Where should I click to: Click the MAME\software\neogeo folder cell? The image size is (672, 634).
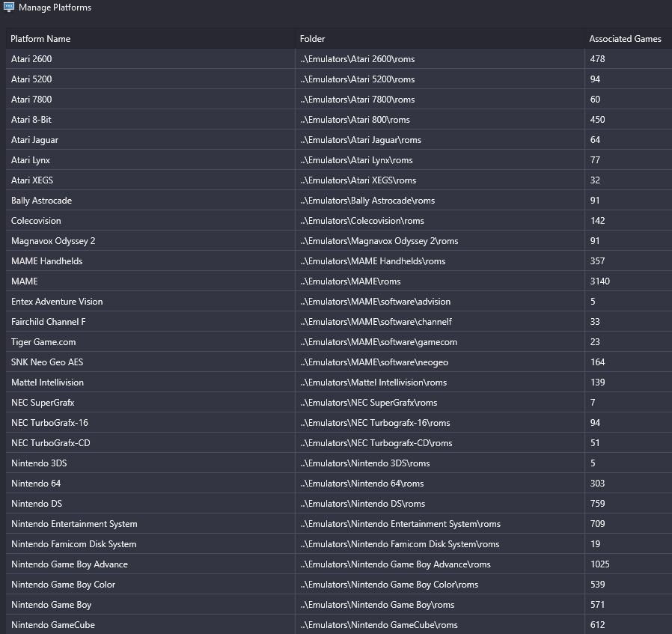(440, 362)
